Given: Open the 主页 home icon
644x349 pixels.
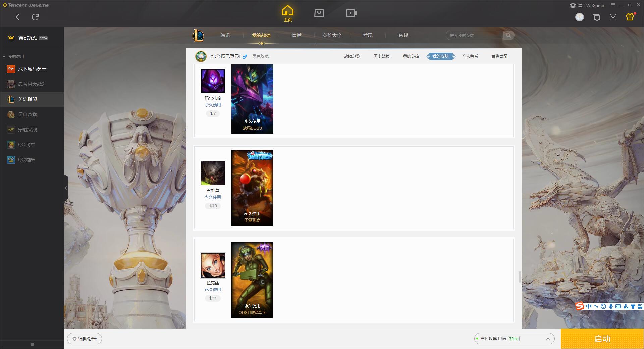Looking at the screenshot, I should coord(288,13).
